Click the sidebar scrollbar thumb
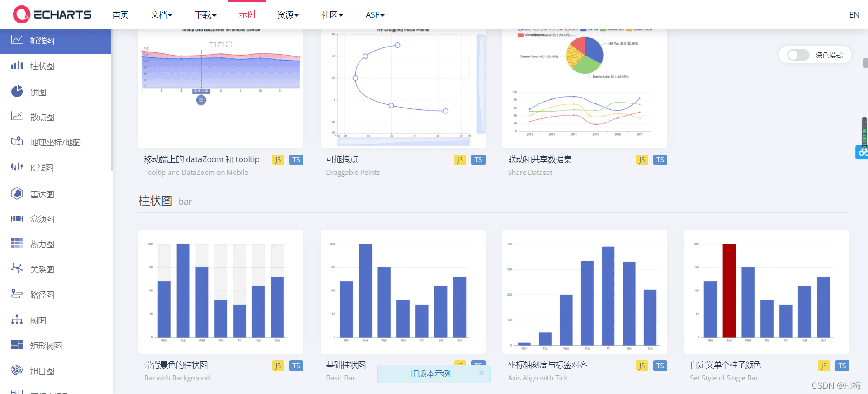The height and width of the screenshot is (394, 868). [112, 99]
